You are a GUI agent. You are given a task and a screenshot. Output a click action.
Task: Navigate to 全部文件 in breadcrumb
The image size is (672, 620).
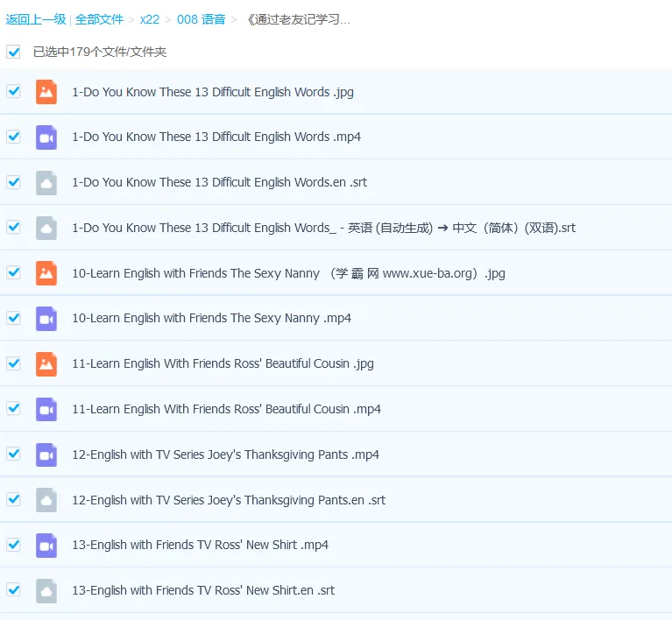(99, 19)
